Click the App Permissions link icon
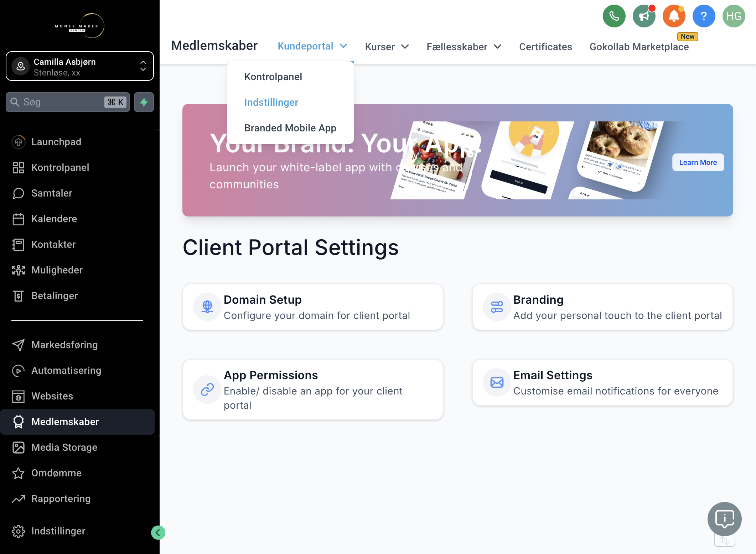The width and height of the screenshot is (756, 554). point(207,390)
